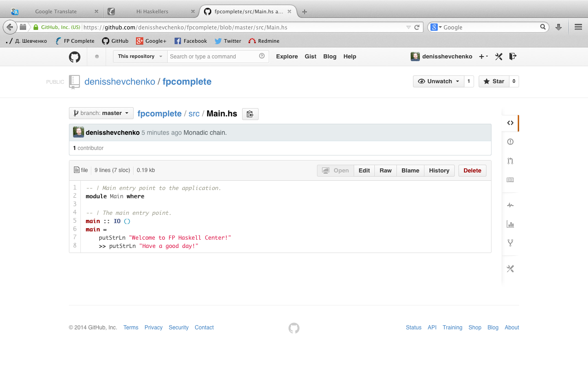Open the browser hamburger menu
This screenshot has width=588, height=368.
point(578,27)
